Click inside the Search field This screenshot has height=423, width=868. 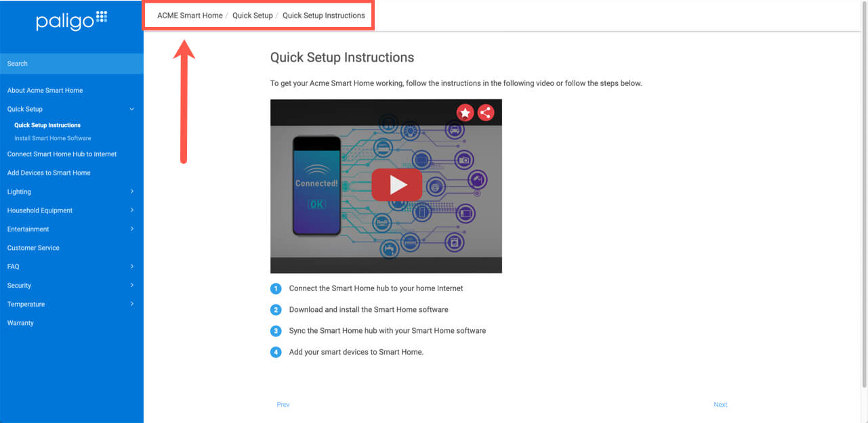coord(71,64)
